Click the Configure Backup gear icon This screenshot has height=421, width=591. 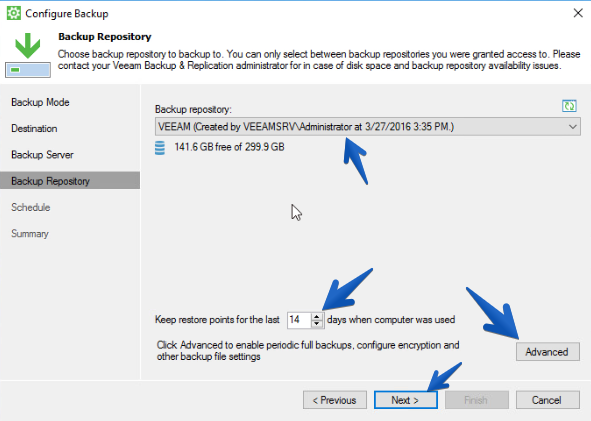14,13
